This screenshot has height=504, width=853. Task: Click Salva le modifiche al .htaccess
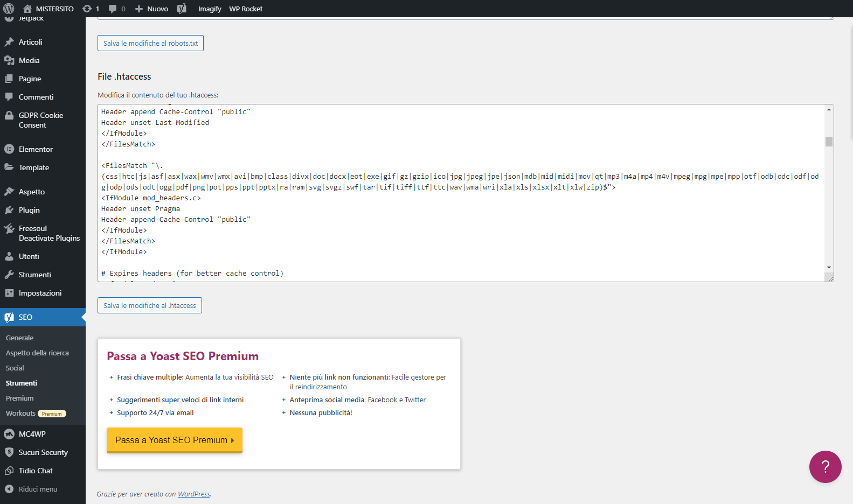click(x=150, y=305)
